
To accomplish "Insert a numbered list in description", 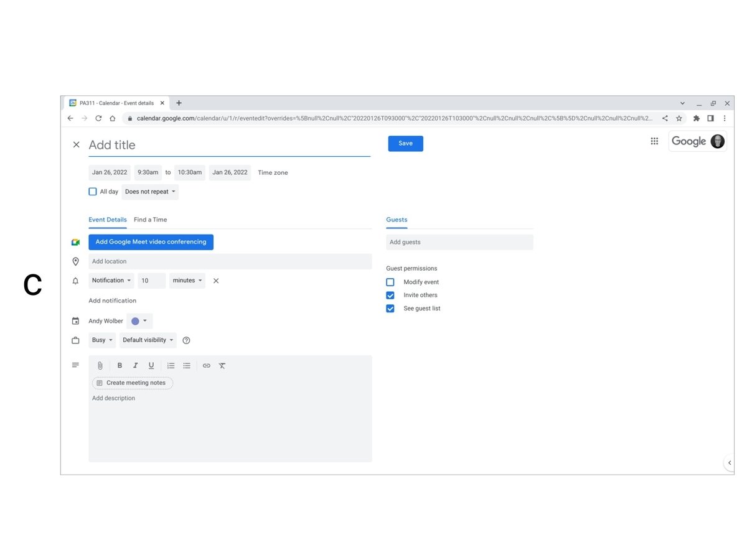I will point(171,366).
